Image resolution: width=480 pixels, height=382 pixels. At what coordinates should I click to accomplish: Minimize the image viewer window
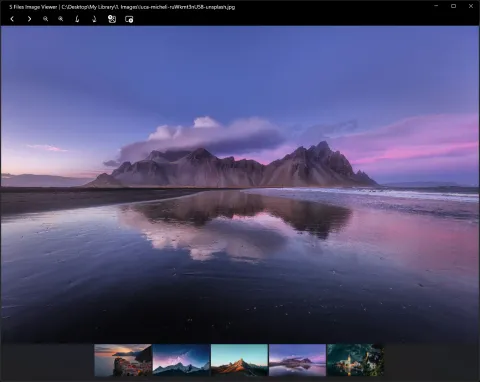pyautogui.click(x=436, y=6)
